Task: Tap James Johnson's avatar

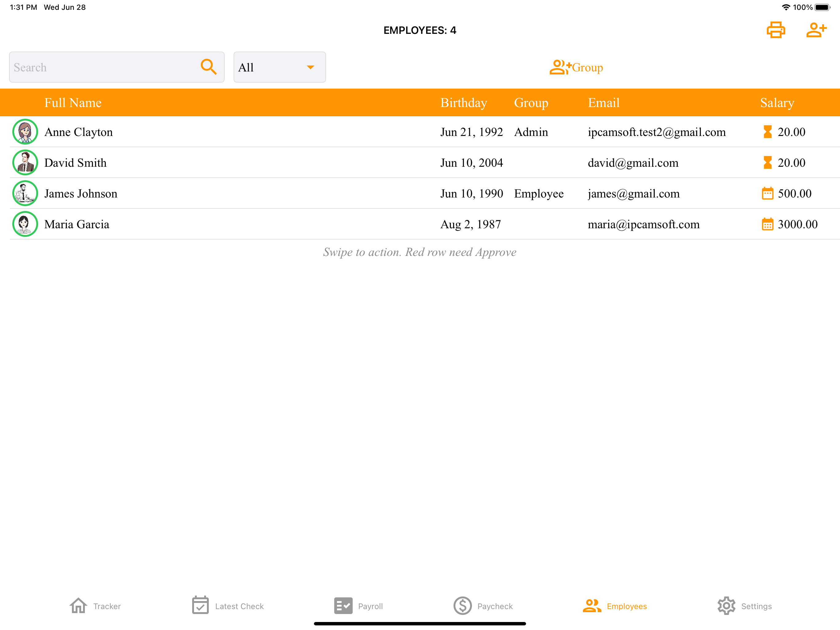Action: pyautogui.click(x=25, y=193)
